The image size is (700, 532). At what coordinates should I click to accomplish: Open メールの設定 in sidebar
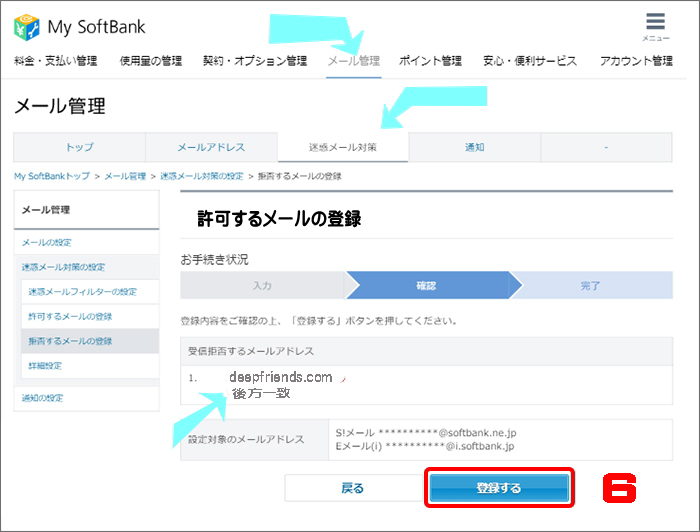(48, 243)
